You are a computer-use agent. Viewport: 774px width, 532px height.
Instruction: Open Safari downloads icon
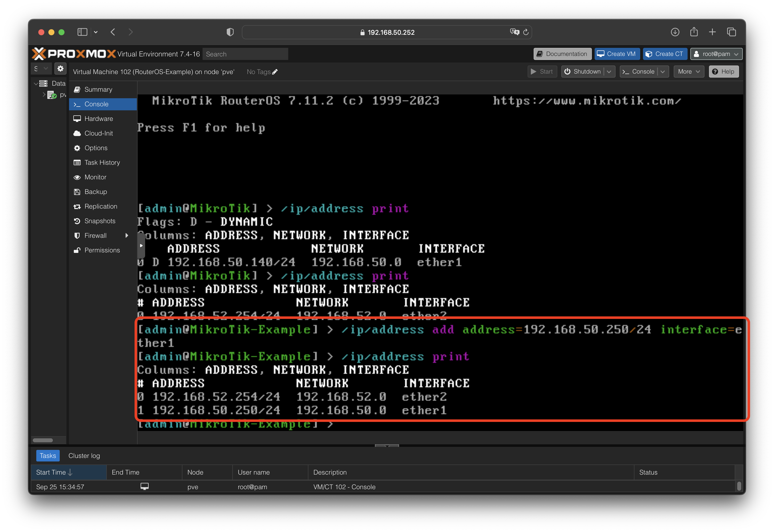675,32
